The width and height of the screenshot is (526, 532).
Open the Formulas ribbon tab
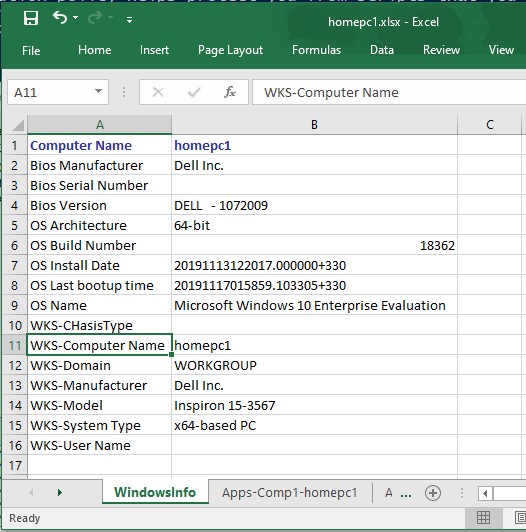point(316,50)
